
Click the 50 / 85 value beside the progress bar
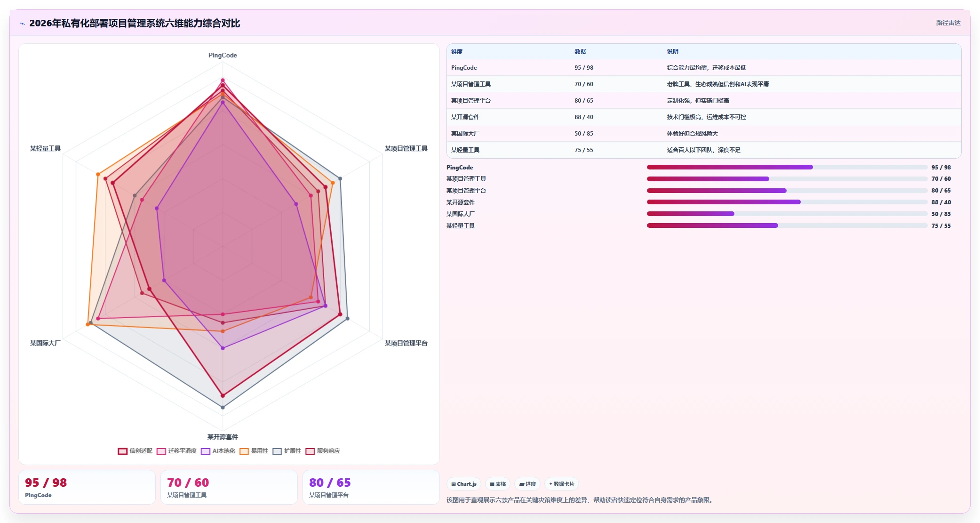(941, 214)
